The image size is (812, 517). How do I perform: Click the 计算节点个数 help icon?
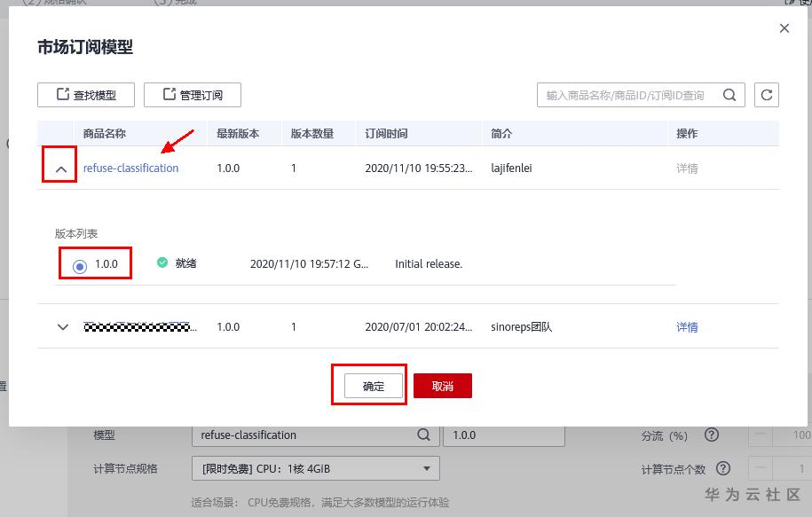723,469
